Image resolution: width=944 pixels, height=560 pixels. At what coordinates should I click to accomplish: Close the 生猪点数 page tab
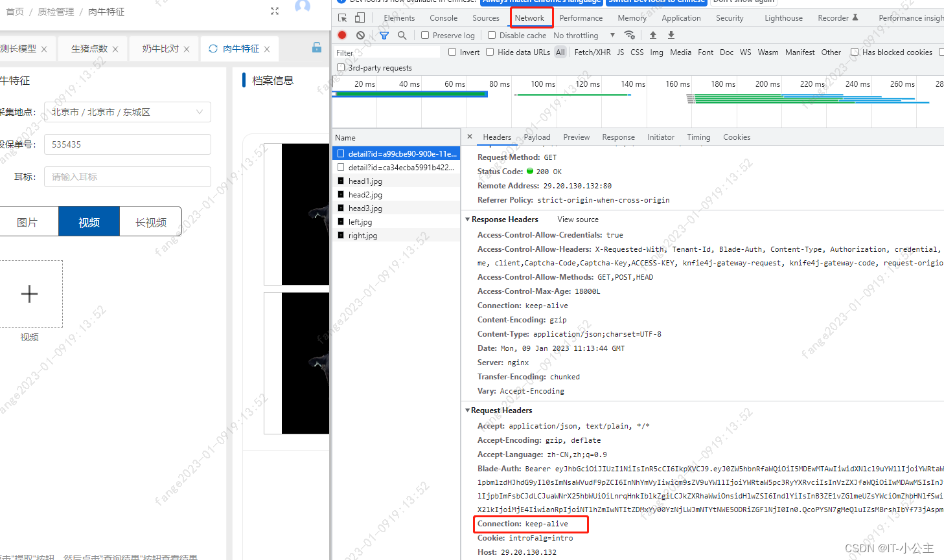[x=115, y=49]
